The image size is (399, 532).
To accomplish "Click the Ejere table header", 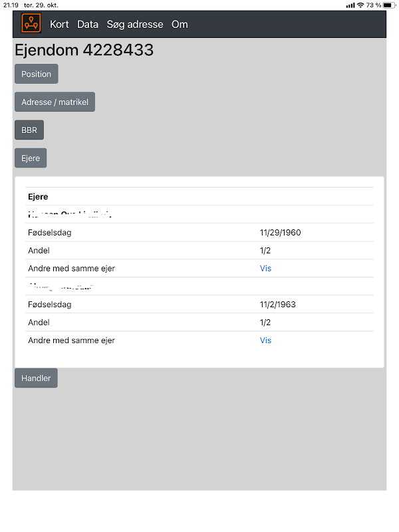I will click(38, 197).
